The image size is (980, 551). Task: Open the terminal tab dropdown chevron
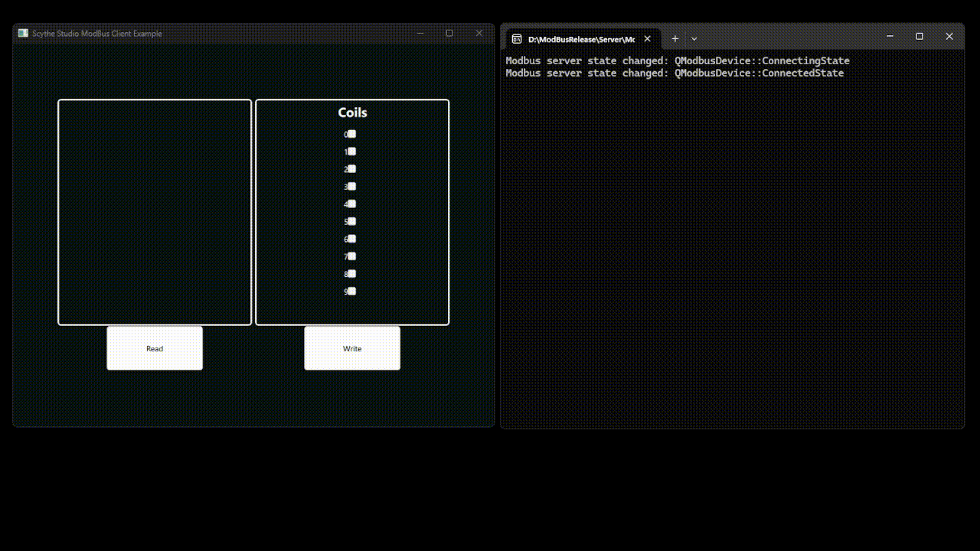(x=694, y=38)
